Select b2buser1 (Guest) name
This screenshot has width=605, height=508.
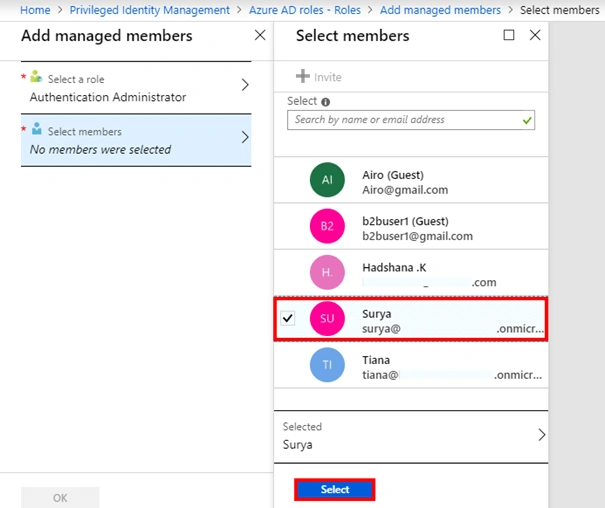[405, 221]
